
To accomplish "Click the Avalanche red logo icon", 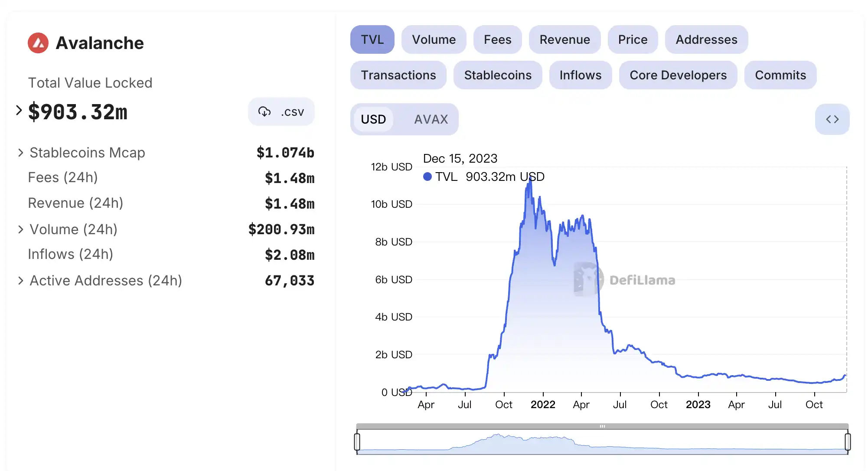I will pos(38,43).
